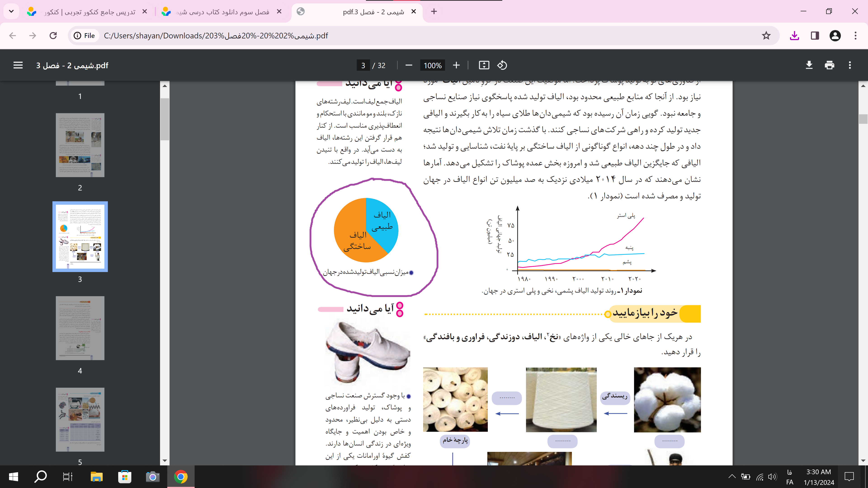Click the PDF zoom in button

coord(456,65)
